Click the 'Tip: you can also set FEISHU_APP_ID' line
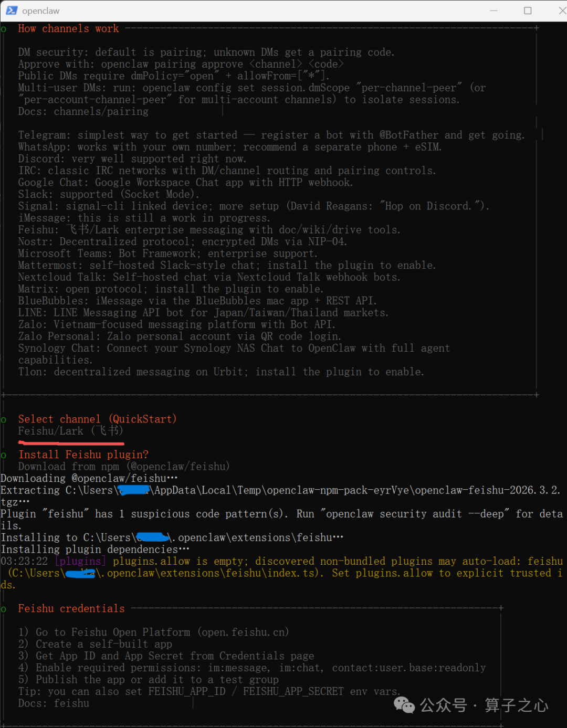This screenshot has height=728, width=567. pos(209,692)
